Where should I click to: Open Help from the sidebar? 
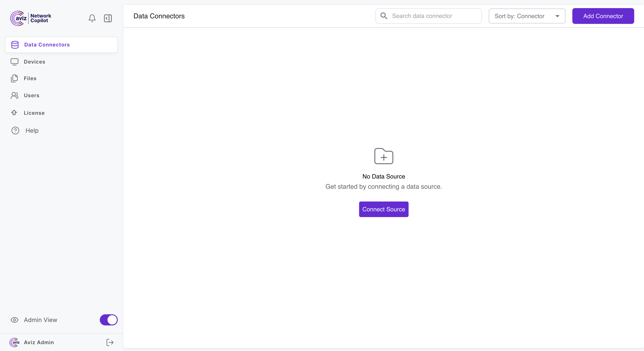(x=32, y=131)
